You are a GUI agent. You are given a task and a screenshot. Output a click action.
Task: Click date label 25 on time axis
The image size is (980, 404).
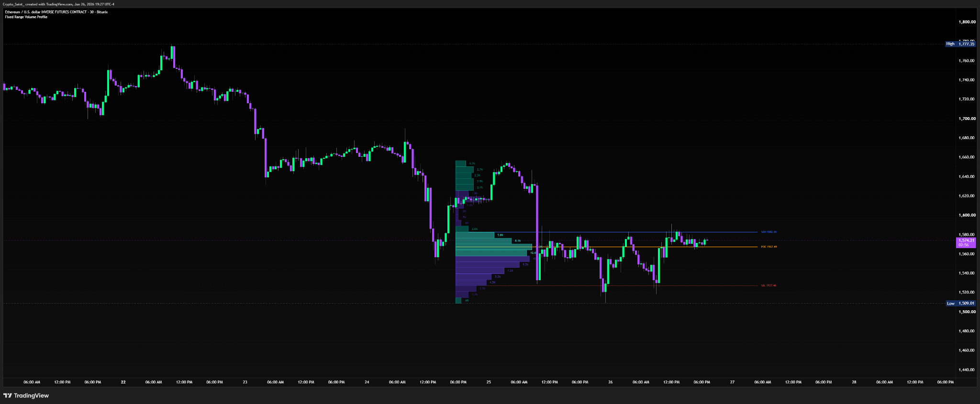coord(489,382)
